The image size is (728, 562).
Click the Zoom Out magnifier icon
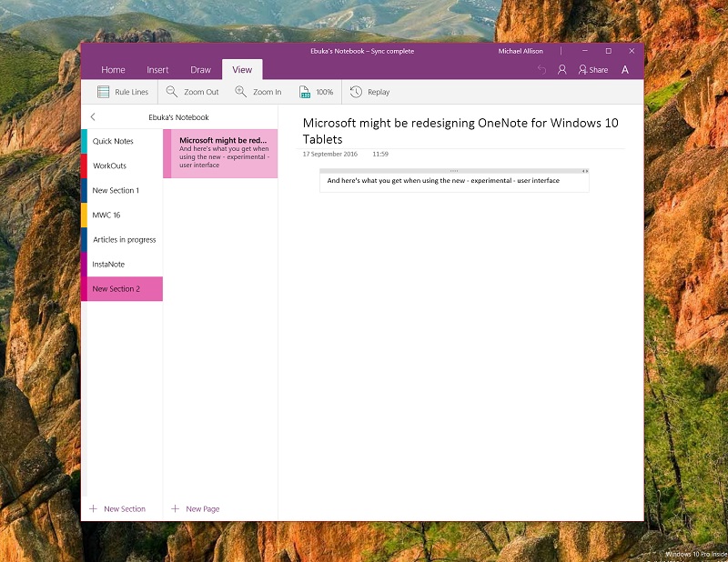tap(172, 92)
